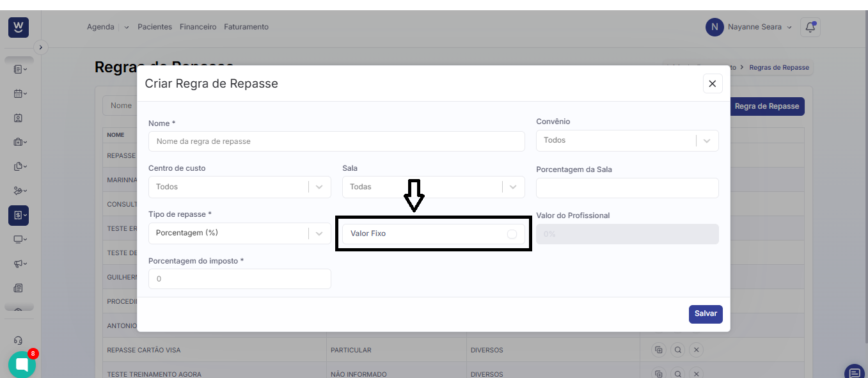Click the N user avatar
Viewport: 868px width, 378px height.
pyautogui.click(x=714, y=27)
